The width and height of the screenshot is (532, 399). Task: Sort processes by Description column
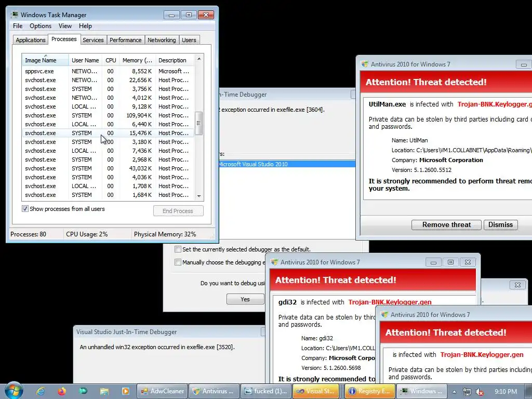pos(175,60)
